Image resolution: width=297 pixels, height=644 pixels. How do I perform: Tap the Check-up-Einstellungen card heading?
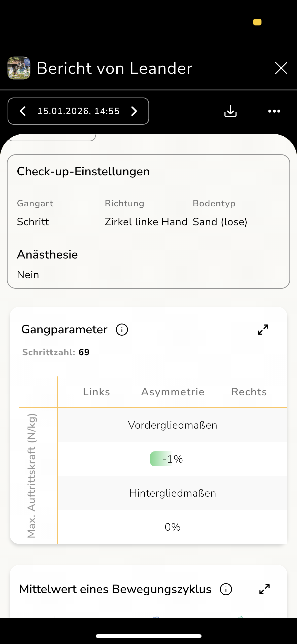pyautogui.click(x=83, y=172)
